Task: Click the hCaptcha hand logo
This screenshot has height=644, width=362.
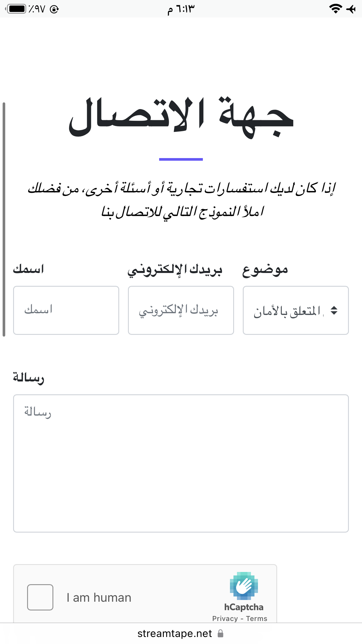Action: 244,586
